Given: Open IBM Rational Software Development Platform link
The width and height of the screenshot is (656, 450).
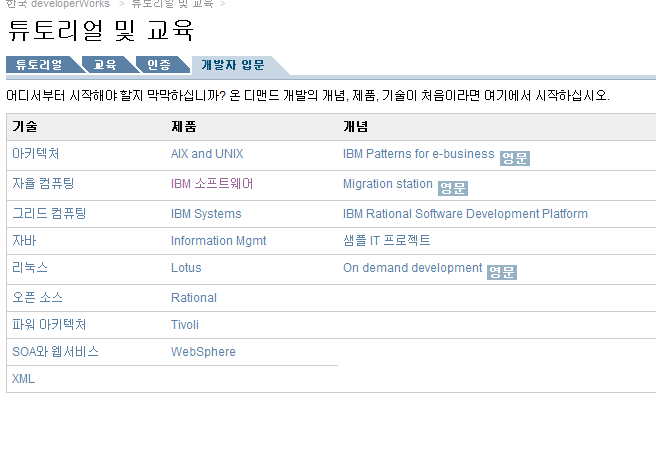Looking at the screenshot, I should pos(465,214).
